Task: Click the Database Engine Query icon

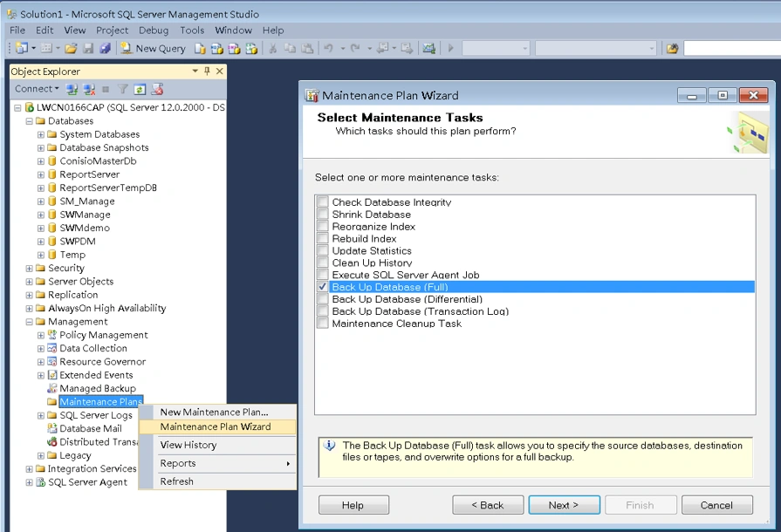Action: click(200, 48)
